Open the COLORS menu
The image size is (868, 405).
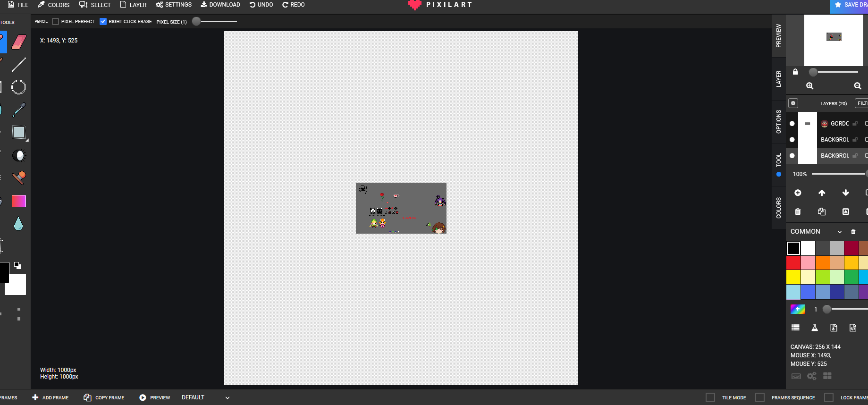(x=53, y=5)
